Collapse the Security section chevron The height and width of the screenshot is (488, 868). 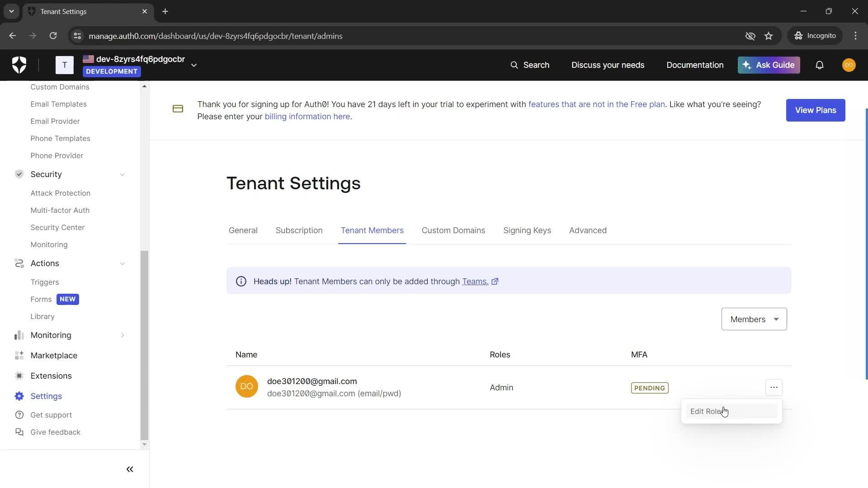coord(122,174)
